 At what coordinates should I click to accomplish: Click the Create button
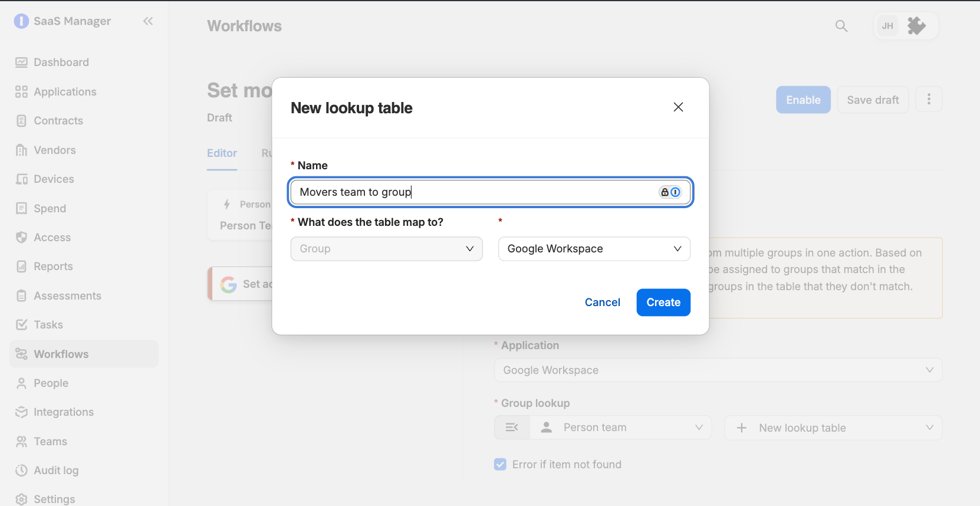663,303
